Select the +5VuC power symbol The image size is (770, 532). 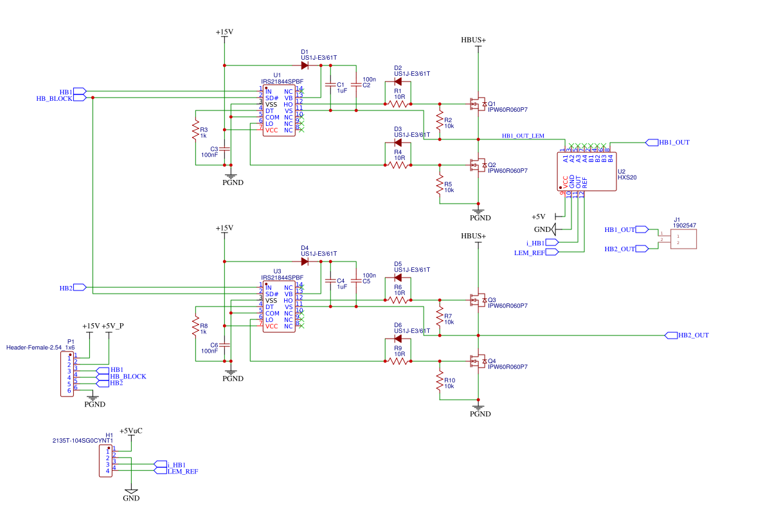[131, 431]
